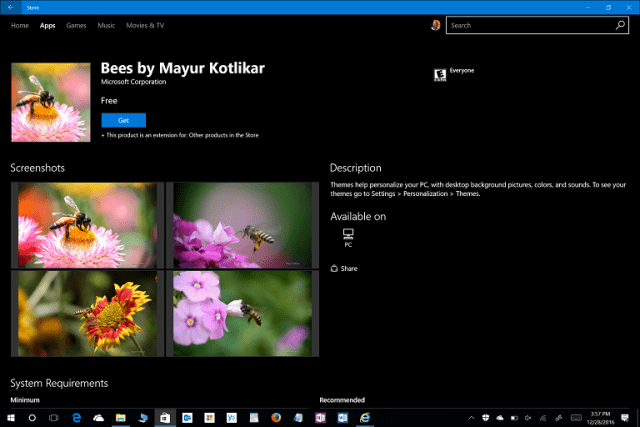Open the Movies & TV tab

coord(145,25)
